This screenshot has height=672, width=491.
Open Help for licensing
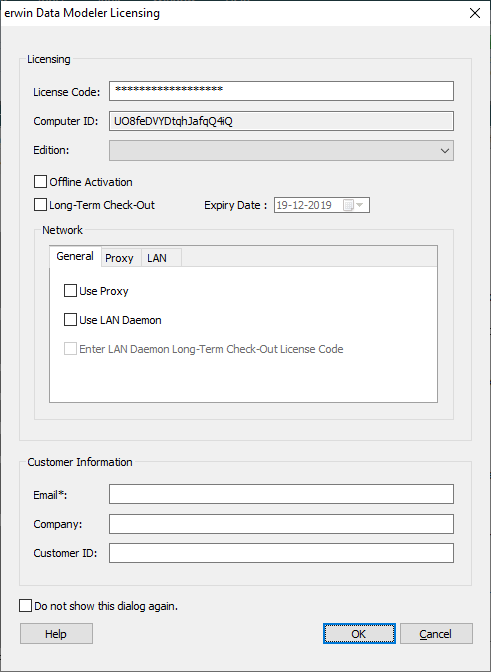pos(56,633)
